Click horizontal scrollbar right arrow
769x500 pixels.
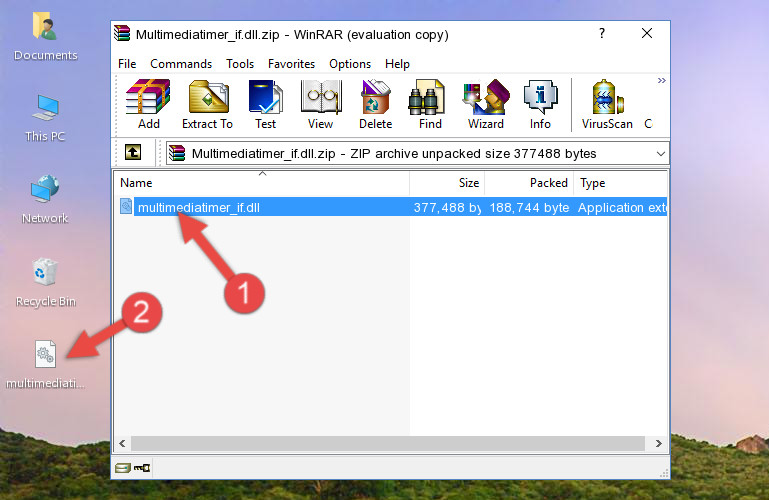[659, 444]
